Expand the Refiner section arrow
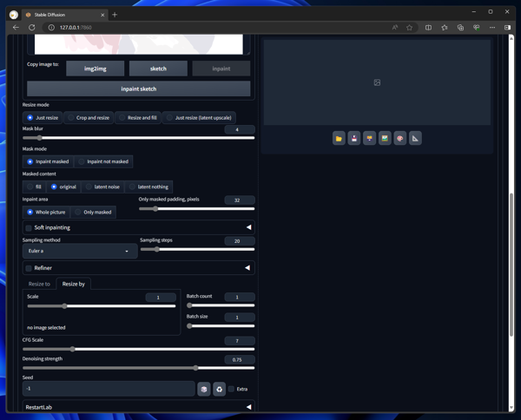The width and height of the screenshot is (521, 420). click(247, 267)
